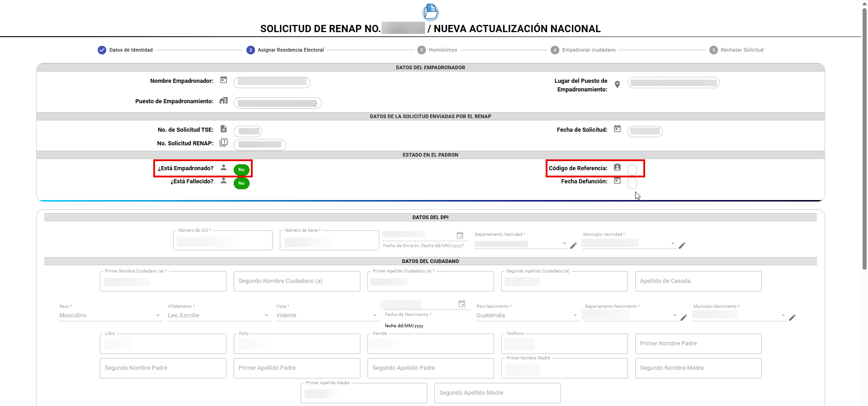Click the Segundo Nombre Ciudadano input field

(x=297, y=281)
